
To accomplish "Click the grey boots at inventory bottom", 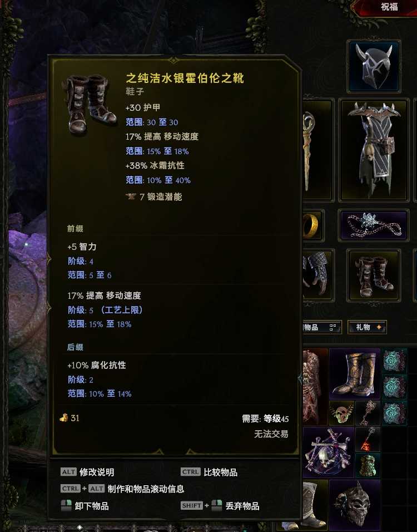I will [316, 505].
